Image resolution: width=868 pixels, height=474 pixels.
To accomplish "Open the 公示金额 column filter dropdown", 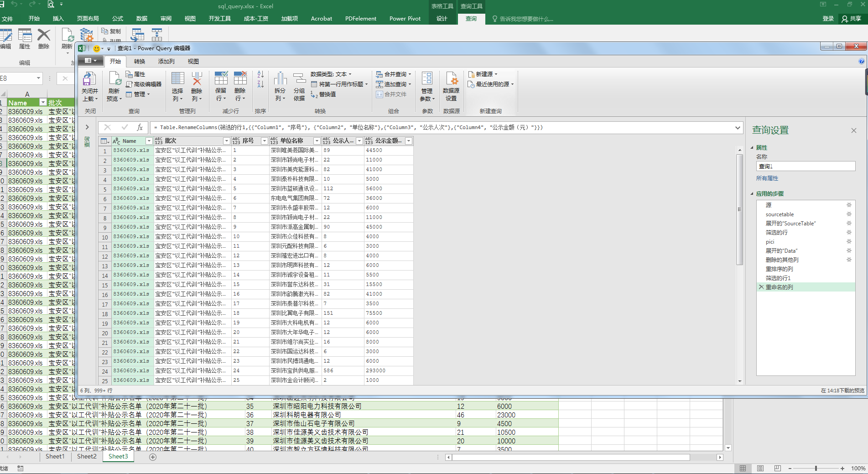I will click(409, 141).
